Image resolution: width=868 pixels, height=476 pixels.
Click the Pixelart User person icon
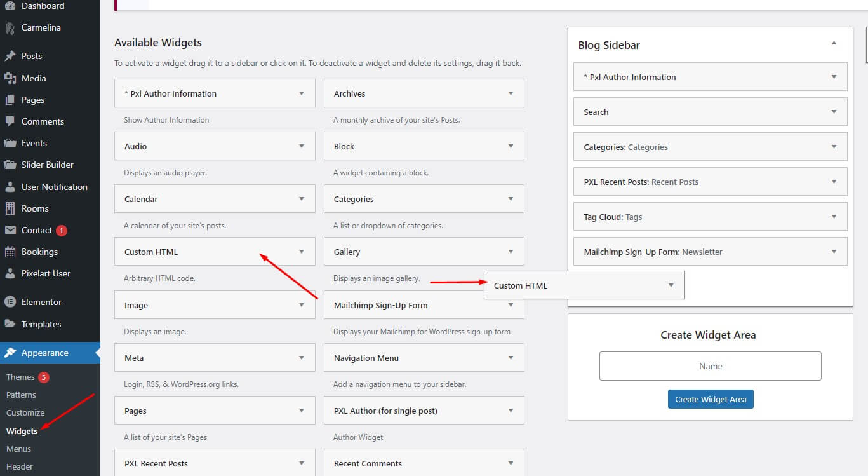click(10, 273)
